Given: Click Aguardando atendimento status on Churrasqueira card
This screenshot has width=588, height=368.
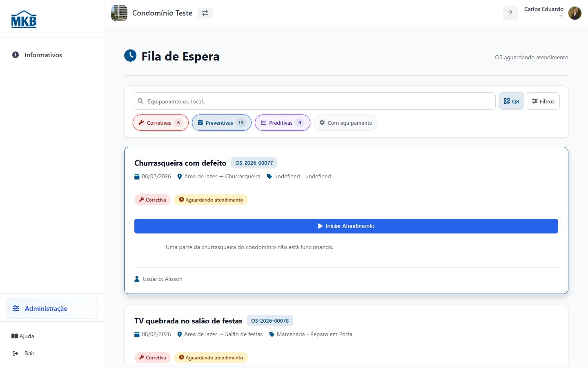Looking at the screenshot, I should [x=211, y=200].
